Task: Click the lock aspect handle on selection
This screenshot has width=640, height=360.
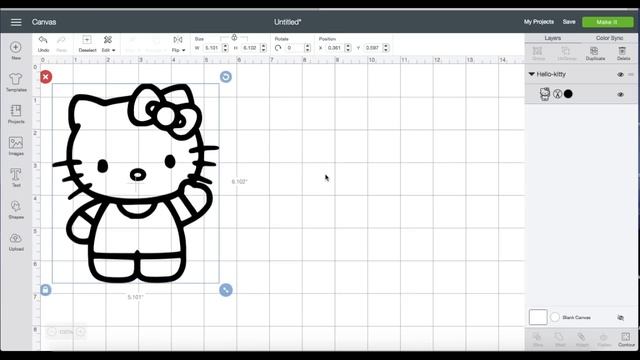Action: (x=46, y=290)
